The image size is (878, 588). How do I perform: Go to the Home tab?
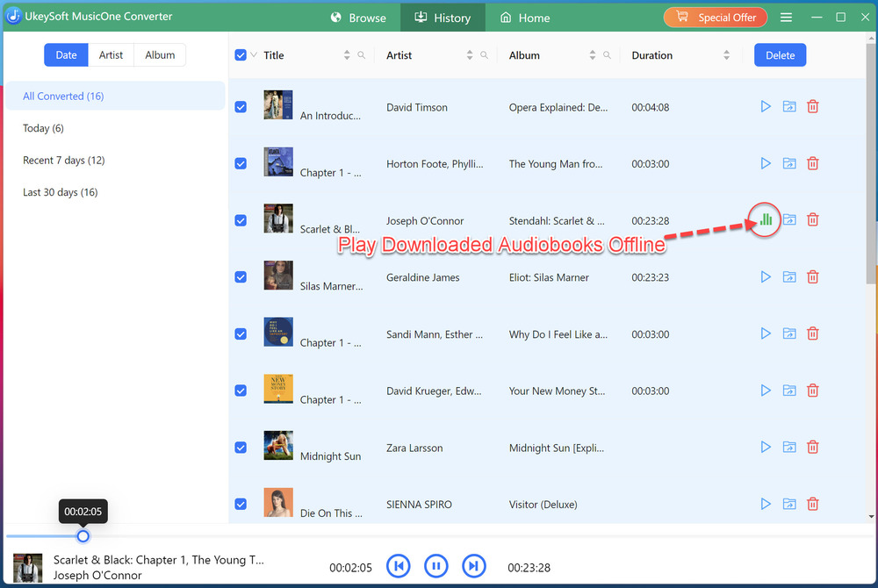click(525, 18)
